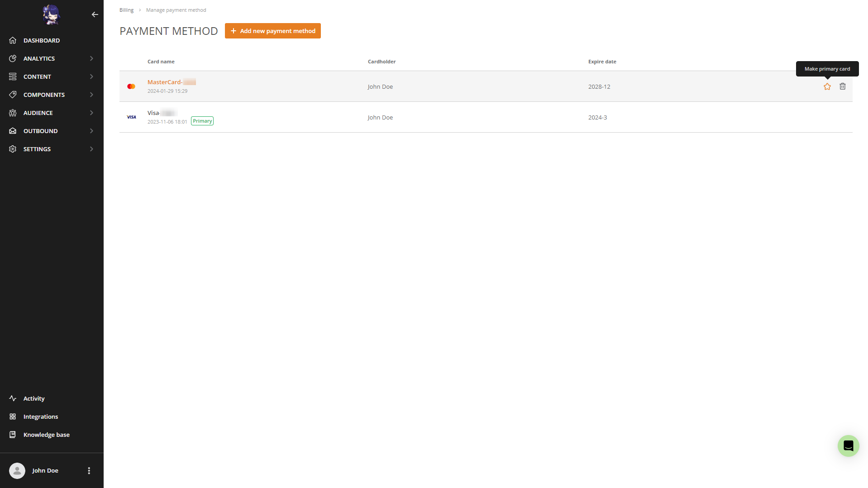Click the Dashboard home icon

coord(13,40)
